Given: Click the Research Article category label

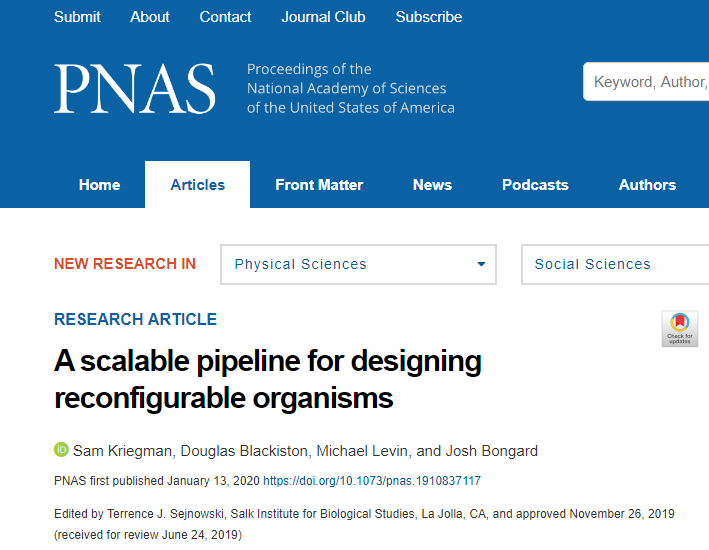Looking at the screenshot, I should pos(135,320).
